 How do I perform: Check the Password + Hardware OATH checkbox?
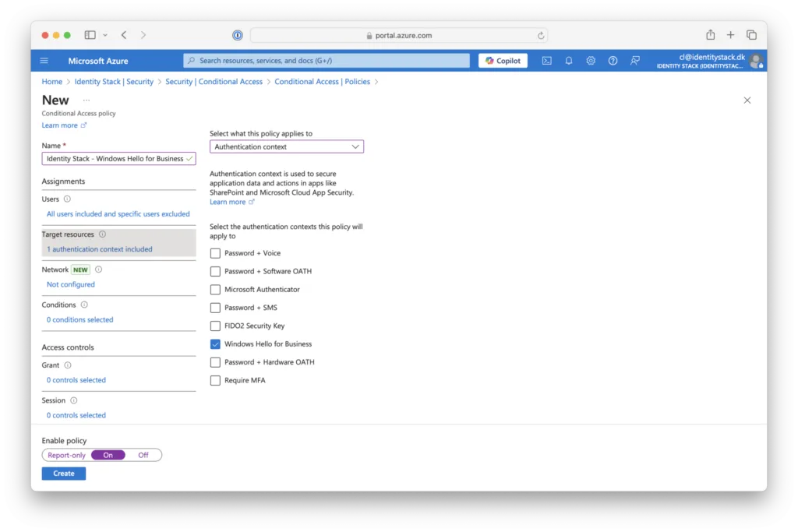(x=215, y=362)
